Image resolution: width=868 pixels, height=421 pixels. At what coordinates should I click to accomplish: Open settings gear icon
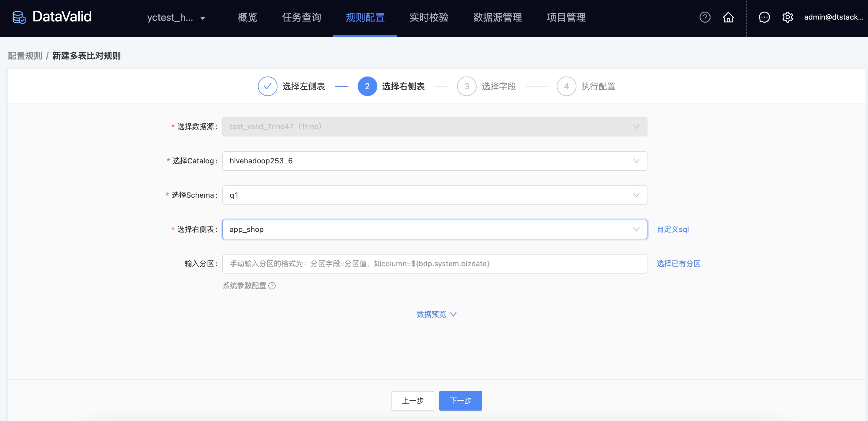pos(787,17)
